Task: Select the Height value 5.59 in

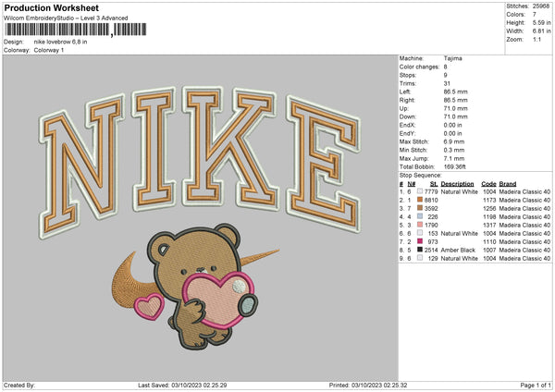Action: click(541, 22)
